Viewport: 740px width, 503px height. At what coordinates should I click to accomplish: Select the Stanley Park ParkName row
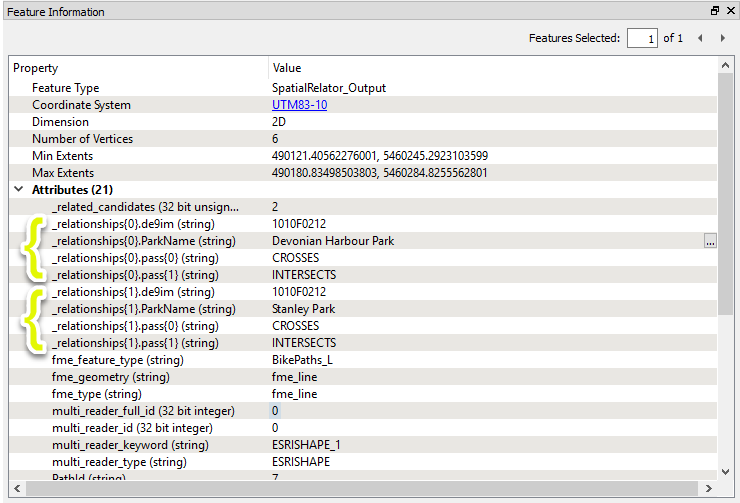click(142, 309)
